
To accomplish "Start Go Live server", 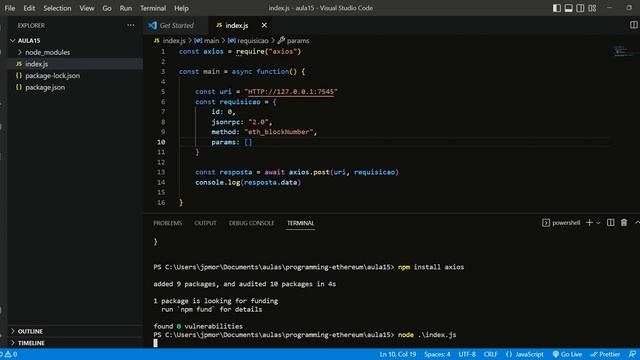I will coord(567,354).
